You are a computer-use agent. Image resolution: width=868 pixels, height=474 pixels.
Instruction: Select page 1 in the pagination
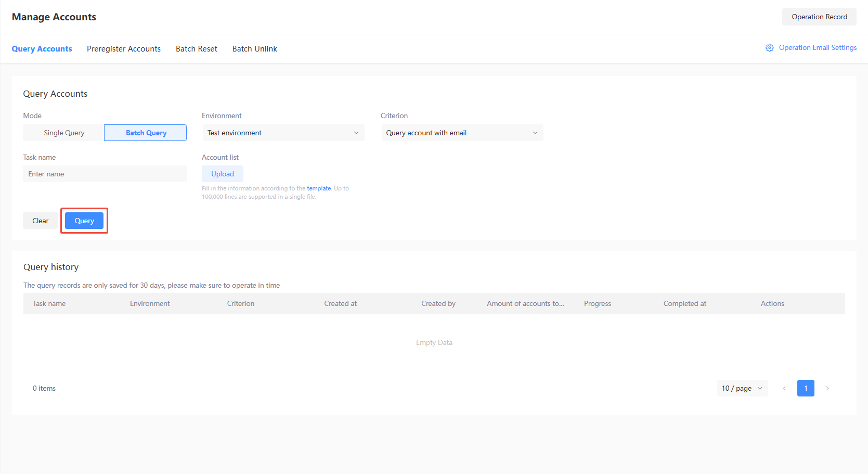coord(806,388)
